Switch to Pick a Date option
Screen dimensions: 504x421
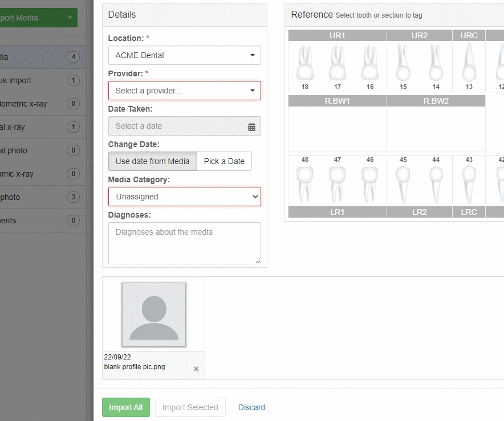pyautogui.click(x=225, y=161)
